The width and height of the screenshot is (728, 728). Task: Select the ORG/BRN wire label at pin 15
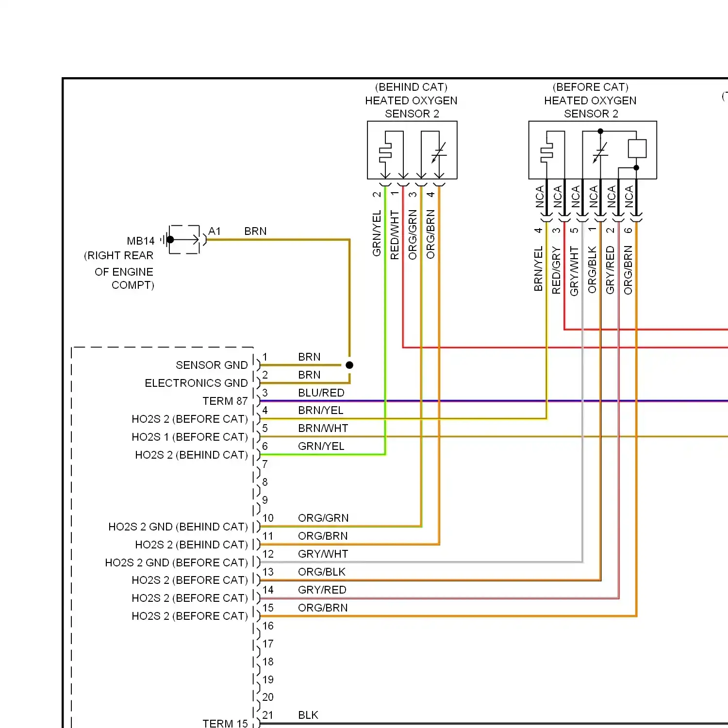323,608
